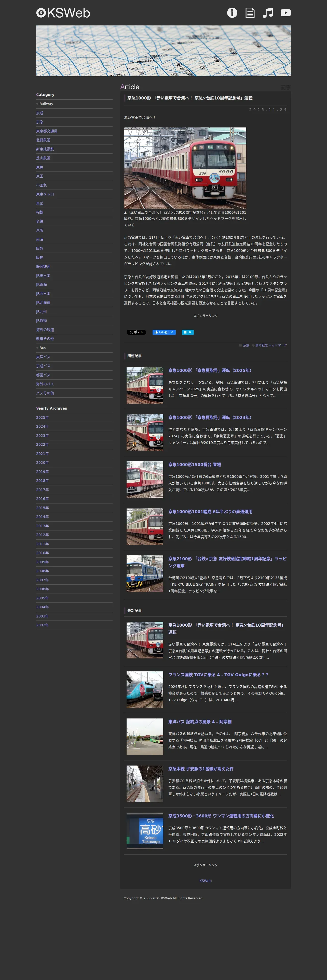Open the music note icon in header

pyautogui.click(x=268, y=12)
